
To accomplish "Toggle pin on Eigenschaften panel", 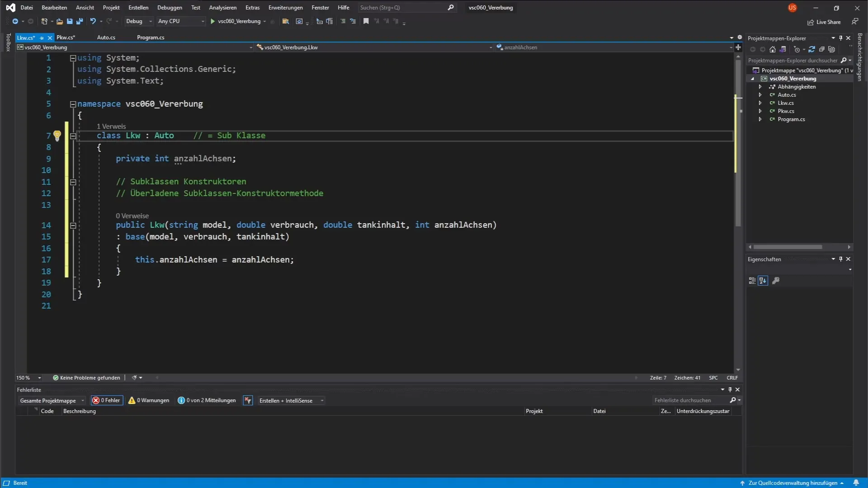I will pos(841,259).
